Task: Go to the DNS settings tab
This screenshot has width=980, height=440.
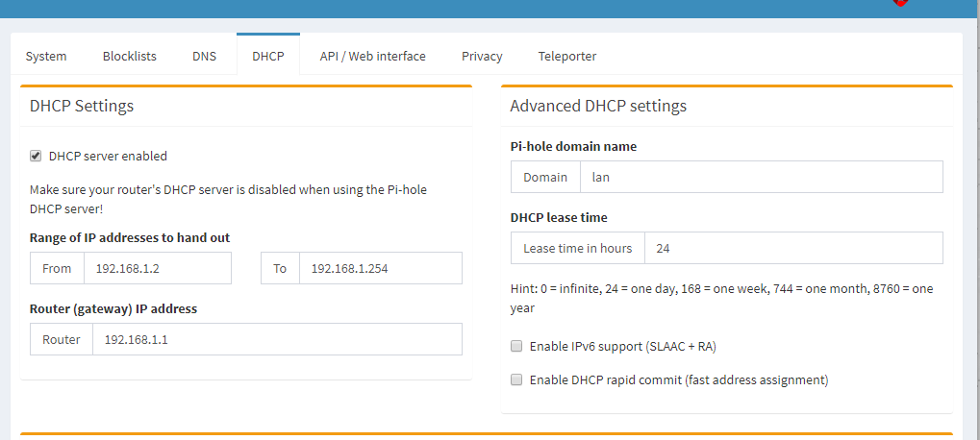Action: 205,56
